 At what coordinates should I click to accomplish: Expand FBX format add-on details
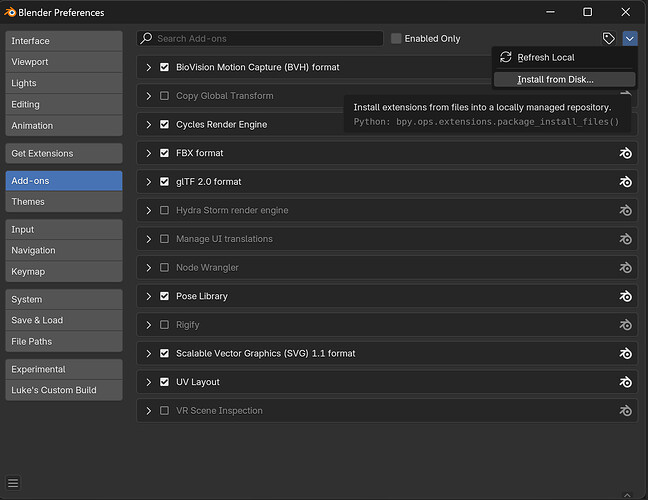pyautogui.click(x=149, y=153)
